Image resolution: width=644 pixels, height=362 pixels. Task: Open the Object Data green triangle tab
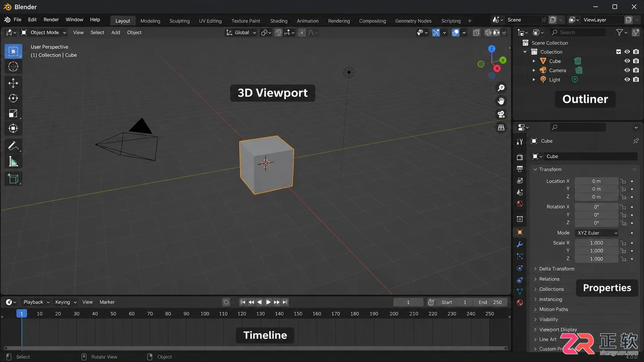[520, 291]
